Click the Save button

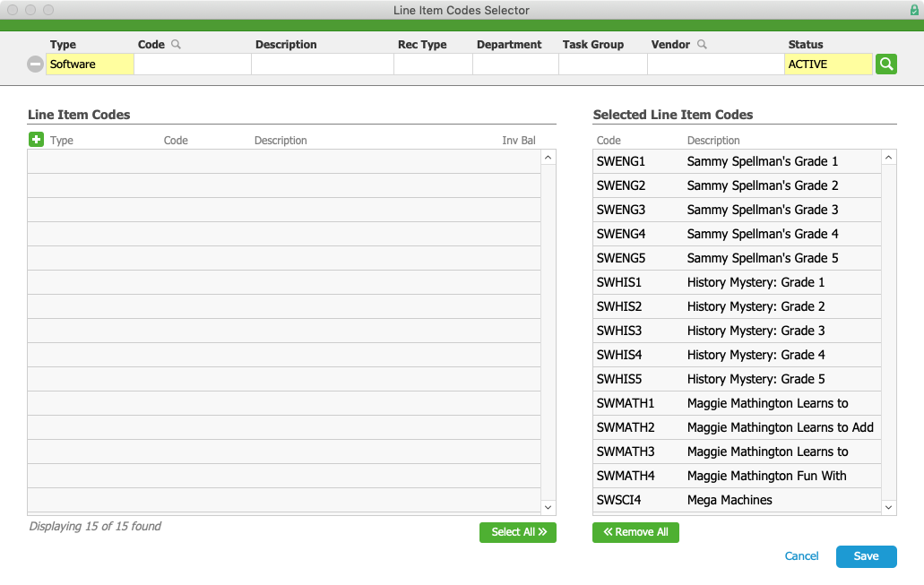click(867, 556)
